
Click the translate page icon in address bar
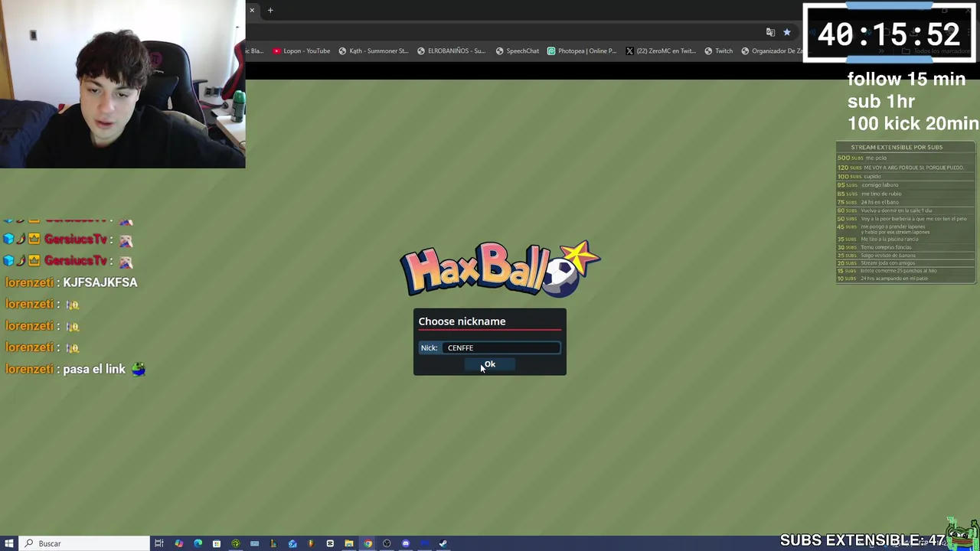770,32
